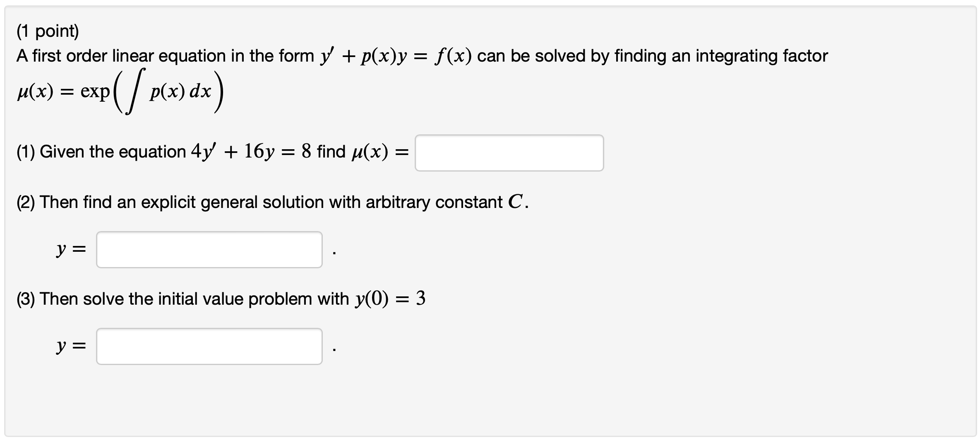Click the "y =" label under part (3)
Screen dimensions: 980x444
point(71,346)
